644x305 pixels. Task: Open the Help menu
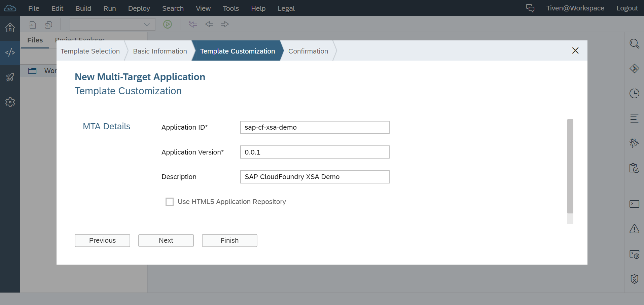[x=258, y=8]
